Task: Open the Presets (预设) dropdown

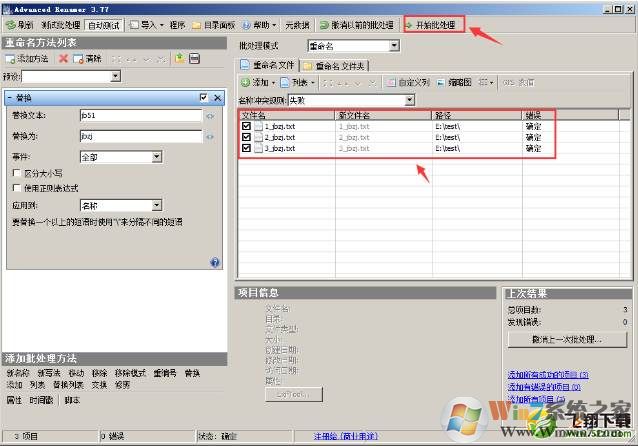Action: (116, 76)
